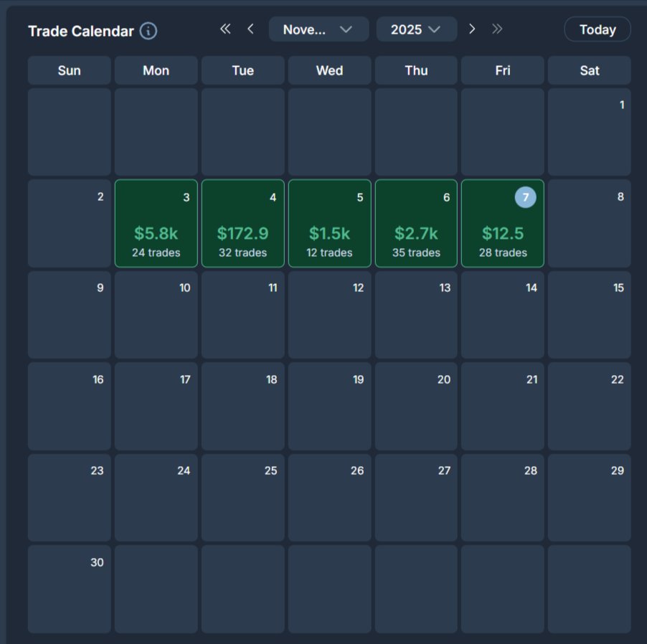
Task: Open the month selector dropdown
Action: point(318,29)
